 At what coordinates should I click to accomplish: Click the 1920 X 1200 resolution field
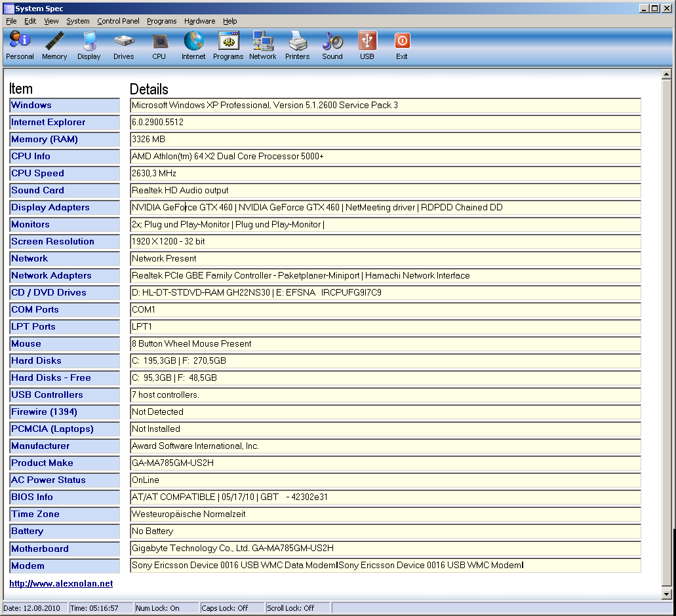(x=386, y=242)
